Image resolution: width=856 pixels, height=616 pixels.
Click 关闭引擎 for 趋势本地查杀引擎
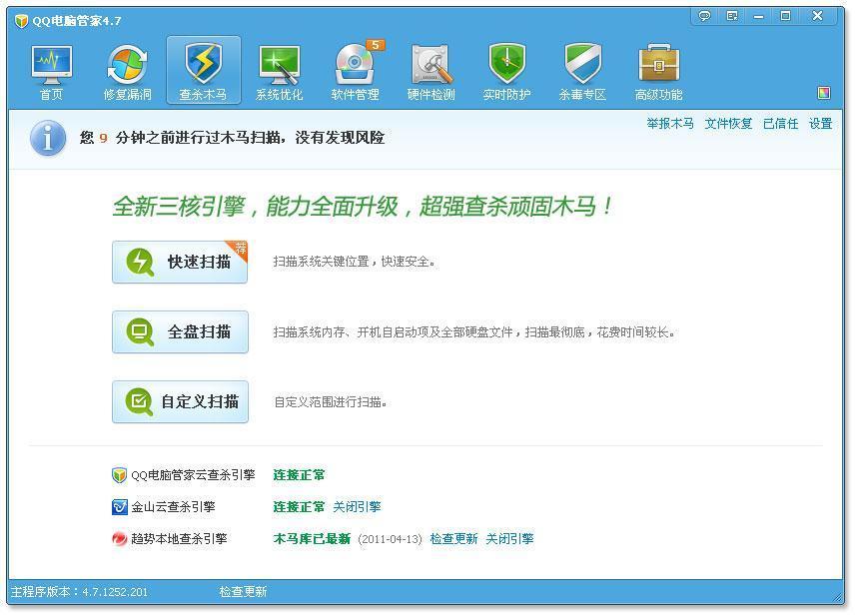[509, 539]
